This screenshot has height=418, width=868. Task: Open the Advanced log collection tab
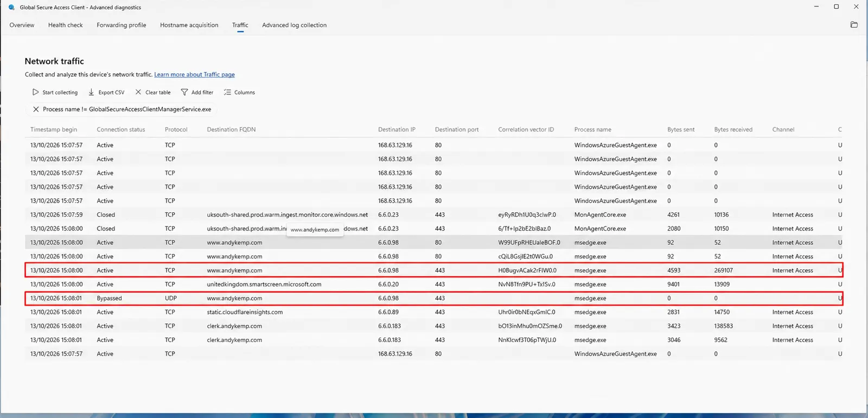pyautogui.click(x=295, y=25)
